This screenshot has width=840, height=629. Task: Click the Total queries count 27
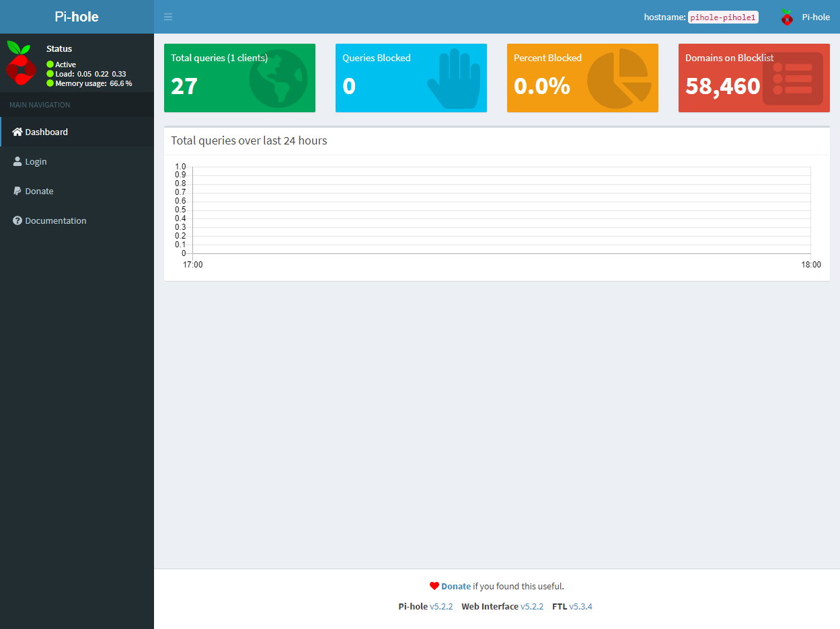pos(184,86)
